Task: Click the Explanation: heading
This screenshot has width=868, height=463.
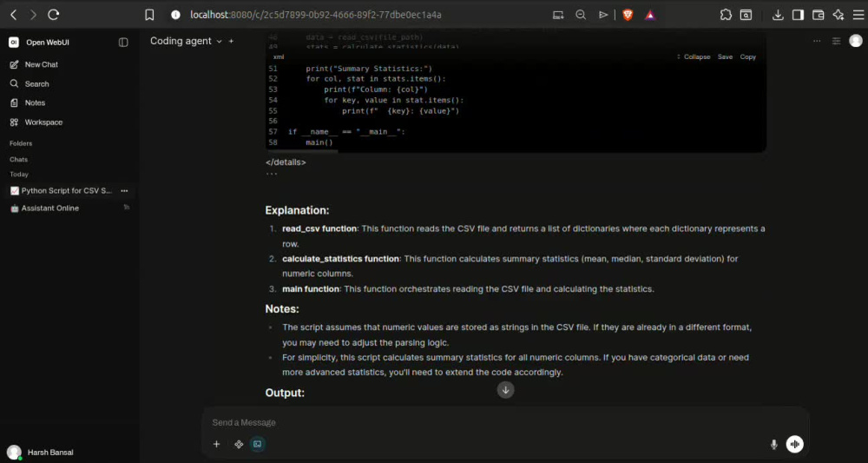Action: [297, 210]
